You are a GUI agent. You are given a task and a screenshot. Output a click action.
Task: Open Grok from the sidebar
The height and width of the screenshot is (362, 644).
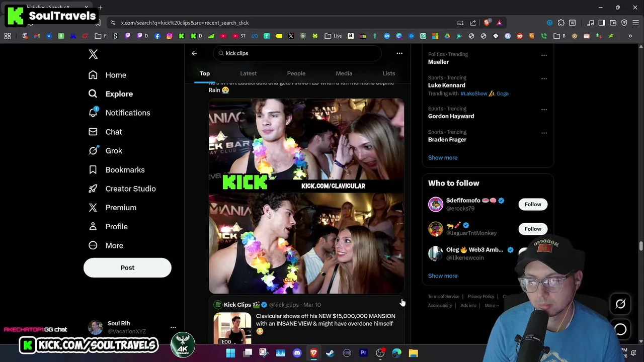pos(105,151)
